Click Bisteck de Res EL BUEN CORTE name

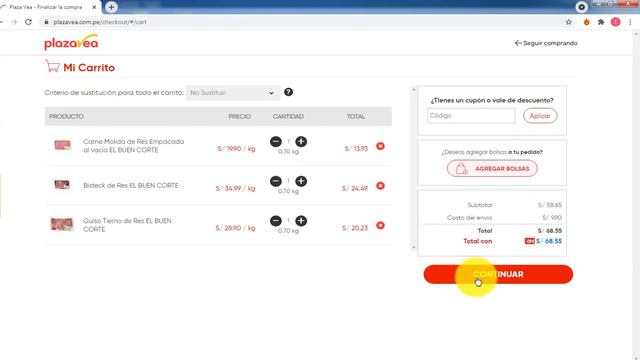point(131,185)
